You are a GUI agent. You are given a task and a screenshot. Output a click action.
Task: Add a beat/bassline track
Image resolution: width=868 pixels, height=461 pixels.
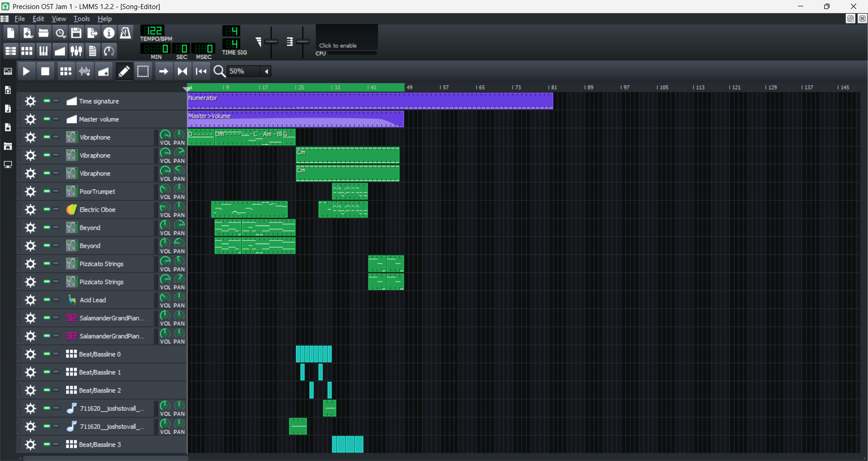pyautogui.click(x=66, y=71)
